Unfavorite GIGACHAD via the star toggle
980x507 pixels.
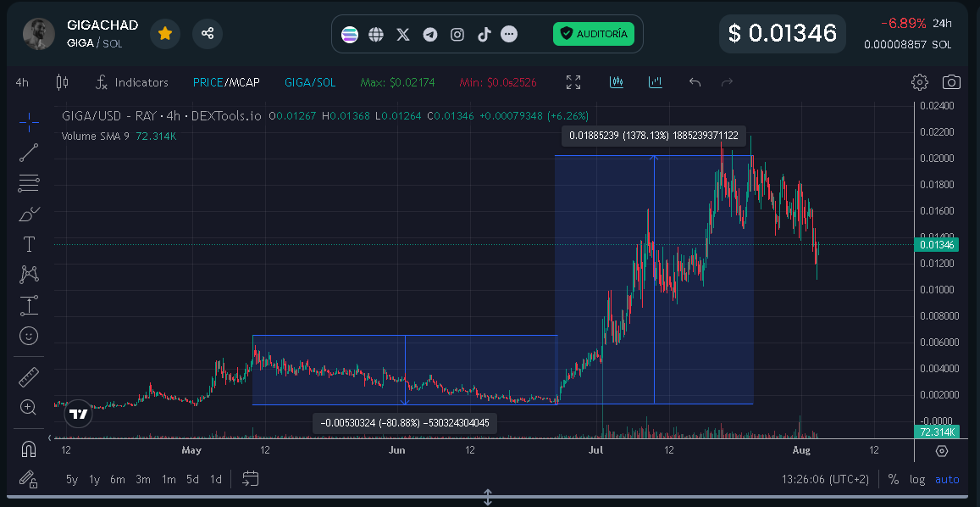click(165, 33)
